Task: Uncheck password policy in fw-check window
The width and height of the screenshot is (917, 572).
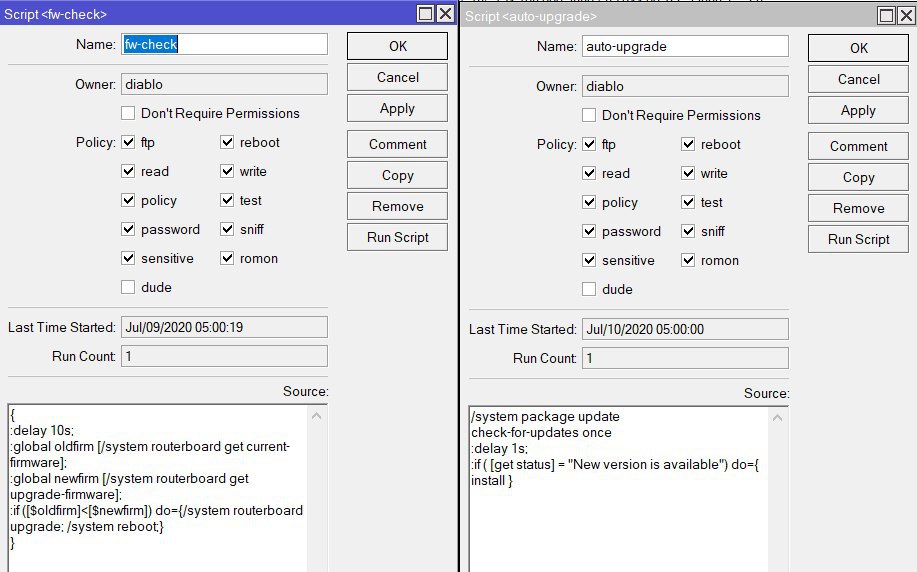Action: pos(128,229)
